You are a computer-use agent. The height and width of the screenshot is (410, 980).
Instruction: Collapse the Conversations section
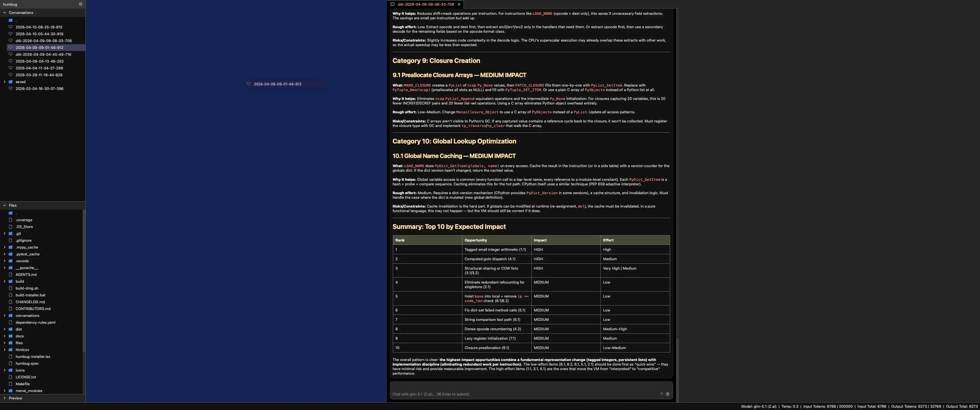[5, 13]
